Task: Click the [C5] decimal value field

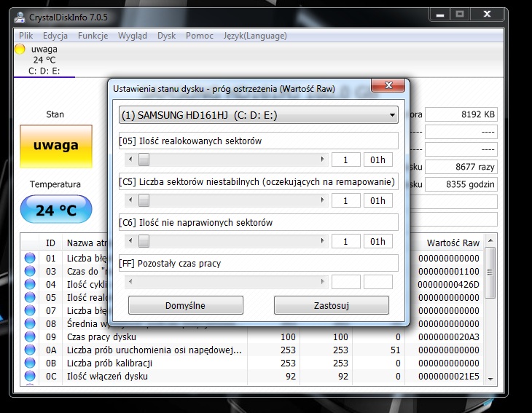Action: pos(345,200)
